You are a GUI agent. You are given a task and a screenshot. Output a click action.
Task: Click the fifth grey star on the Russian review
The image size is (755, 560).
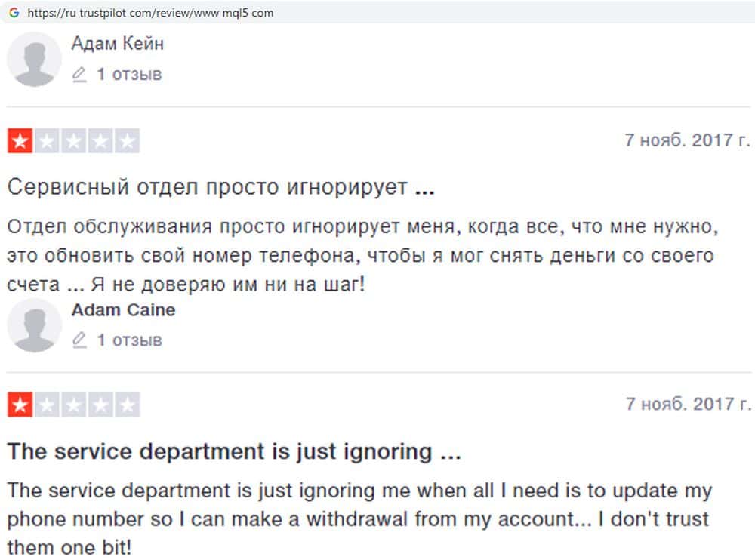click(x=128, y=141)
